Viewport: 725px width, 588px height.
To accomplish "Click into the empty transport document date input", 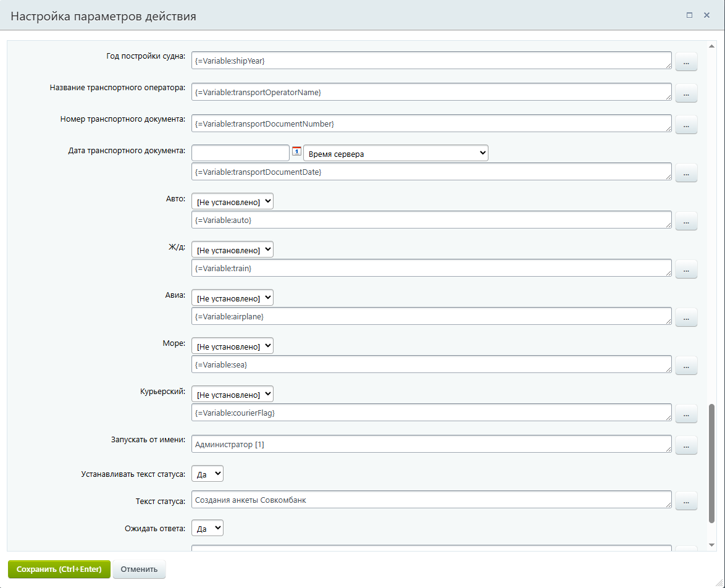I will click(x=240, y=153).
